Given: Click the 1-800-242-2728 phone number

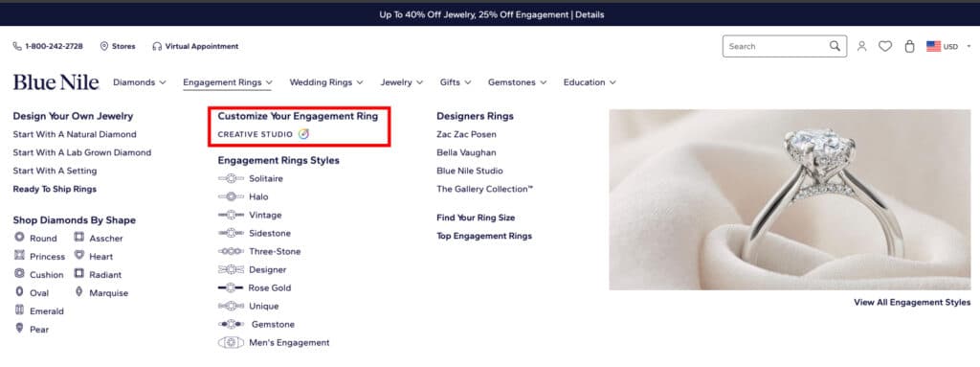Looking at the screenshot, I should 54,46.
